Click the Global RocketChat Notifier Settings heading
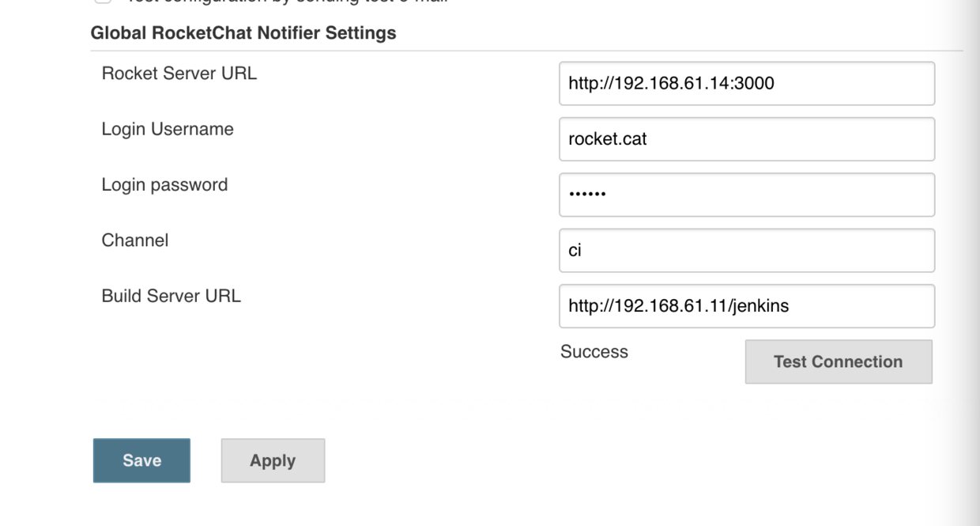980x526 pixels. pyautogui.click(x=243, y=33)
